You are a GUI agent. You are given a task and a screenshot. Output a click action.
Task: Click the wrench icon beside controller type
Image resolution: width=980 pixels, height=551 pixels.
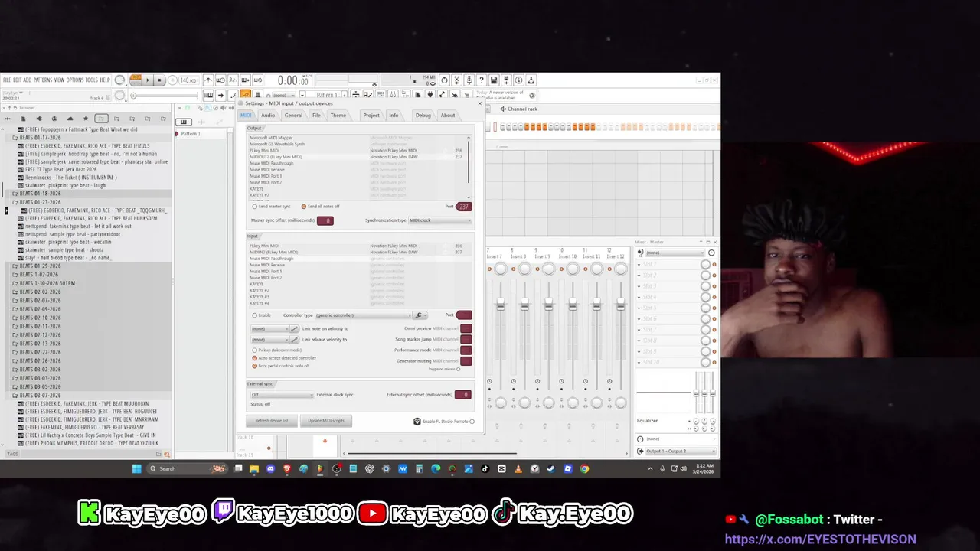(418, 315)
